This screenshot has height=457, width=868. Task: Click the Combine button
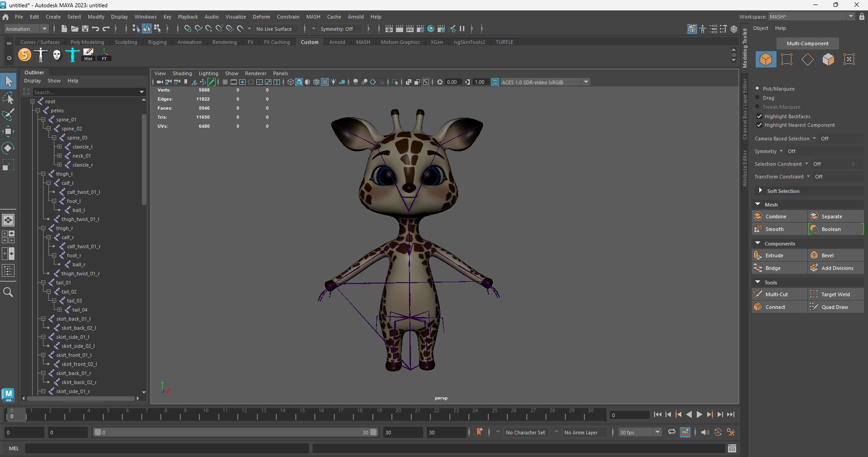point(779,216)
